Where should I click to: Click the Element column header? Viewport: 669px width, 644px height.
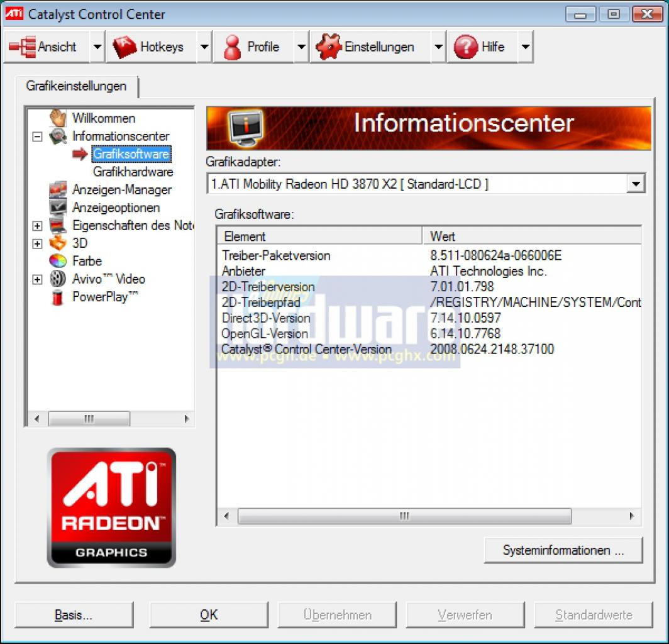click(319, 236)
